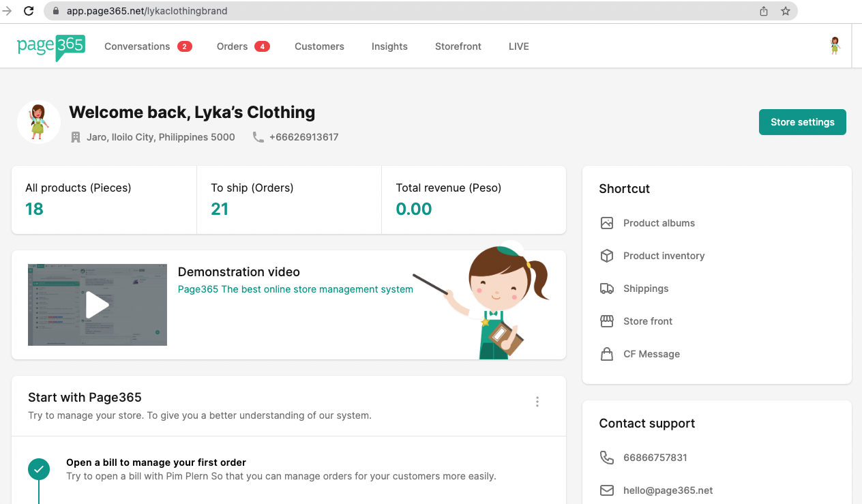Click the Shippings truck icon
Screen dimensions: 862x504
[606, 288]
